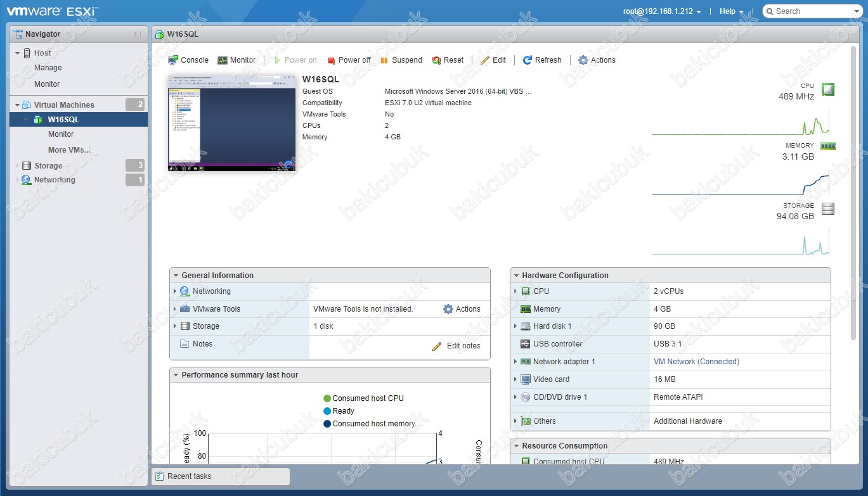Viewport: 868px width, 496px height.
Task: Suspend the W16SQL virtual machine
Action: coord(401,60)
